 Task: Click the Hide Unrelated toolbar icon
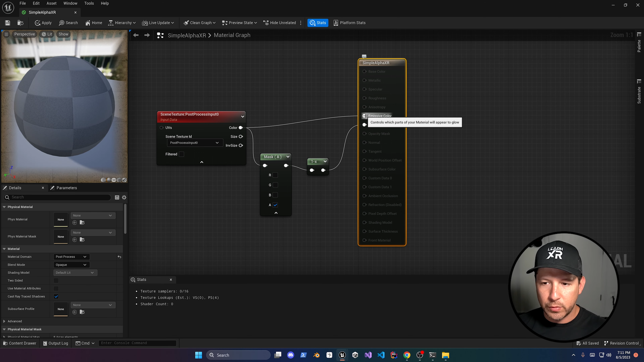tap(279, 23)
